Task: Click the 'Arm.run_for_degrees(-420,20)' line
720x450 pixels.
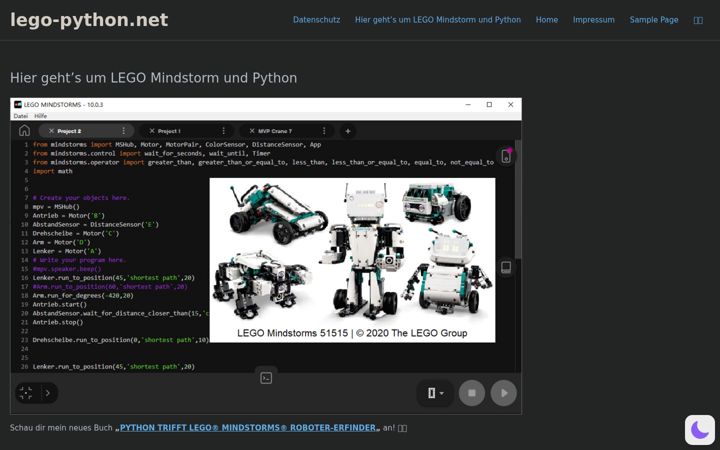Action: click(83, 296)
